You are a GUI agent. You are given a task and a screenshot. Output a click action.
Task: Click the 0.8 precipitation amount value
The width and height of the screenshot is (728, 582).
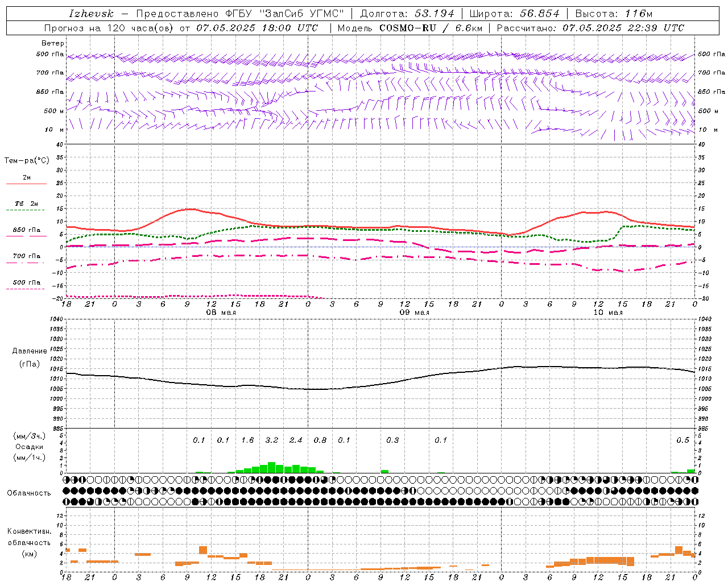click(320, 440)
